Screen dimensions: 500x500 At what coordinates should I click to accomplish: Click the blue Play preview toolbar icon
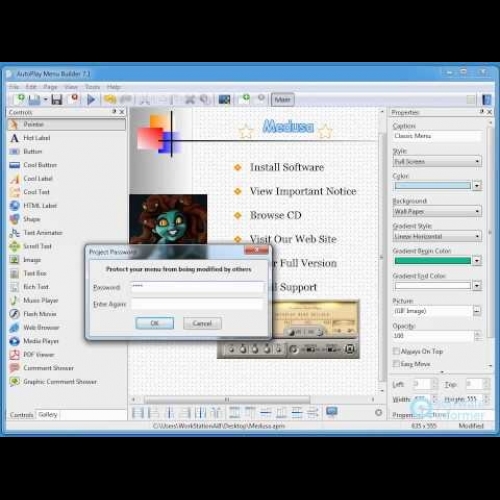(91, 99)
